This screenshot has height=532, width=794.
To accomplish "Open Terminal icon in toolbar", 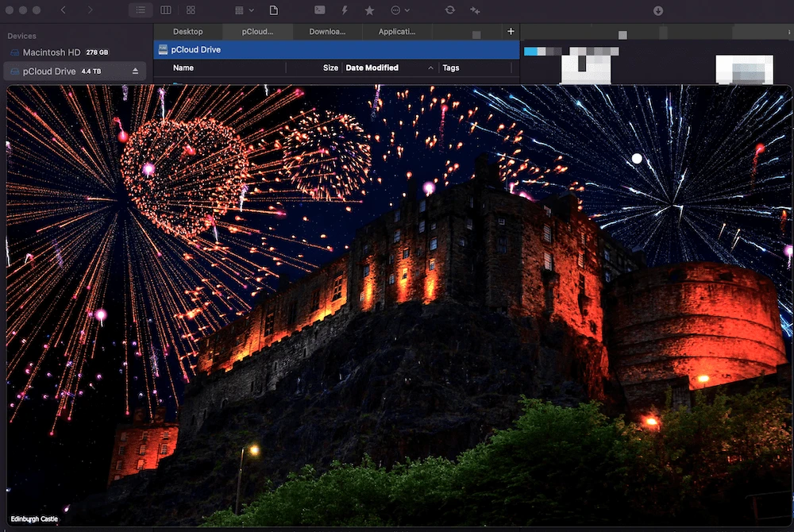I will click(x=319, y=10).
